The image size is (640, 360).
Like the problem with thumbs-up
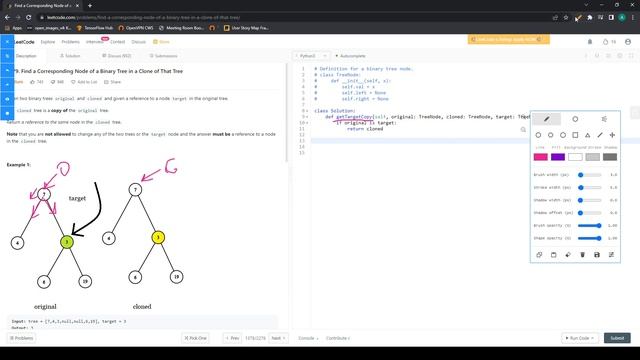[x=37, y=82]
